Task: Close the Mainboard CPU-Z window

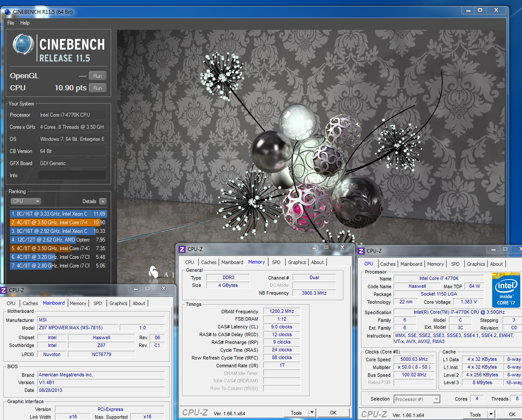Action: pyautogui.click(x=163, y=288)
